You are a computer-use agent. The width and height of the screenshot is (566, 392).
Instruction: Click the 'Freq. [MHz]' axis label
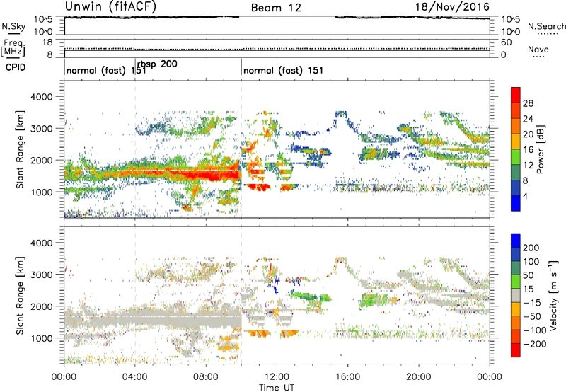(13, 47)
